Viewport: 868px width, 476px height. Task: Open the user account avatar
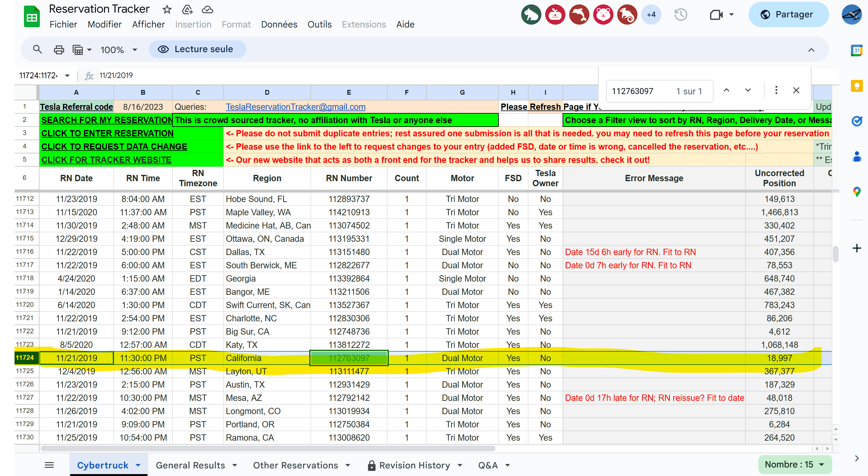[852, 15]
